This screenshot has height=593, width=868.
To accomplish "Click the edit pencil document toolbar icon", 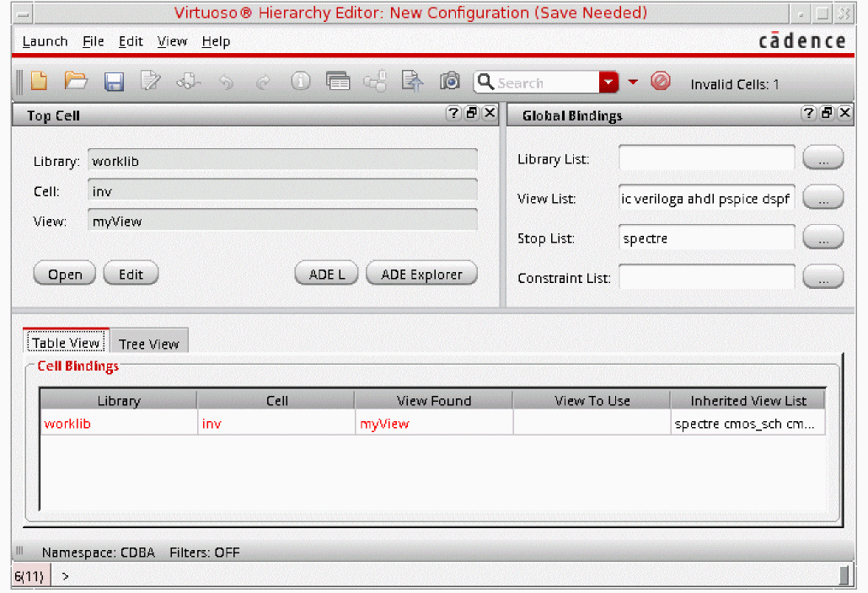I will 151,82.
